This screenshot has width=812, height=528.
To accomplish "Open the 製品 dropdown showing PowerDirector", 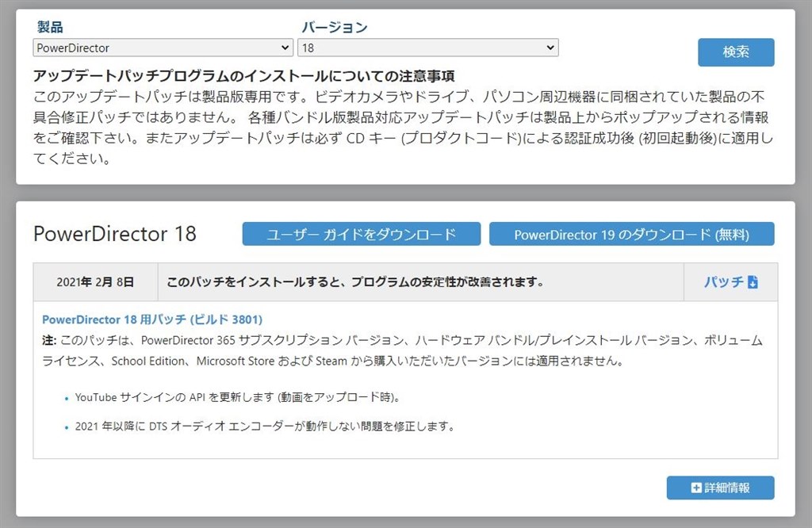I will coord(163,48).
